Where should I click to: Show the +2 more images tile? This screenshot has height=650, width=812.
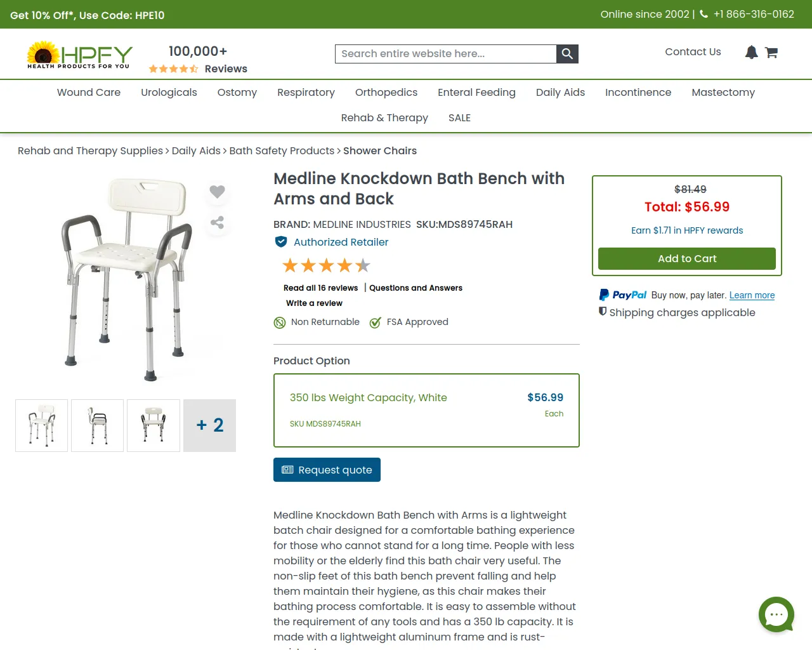coord(209,425)
